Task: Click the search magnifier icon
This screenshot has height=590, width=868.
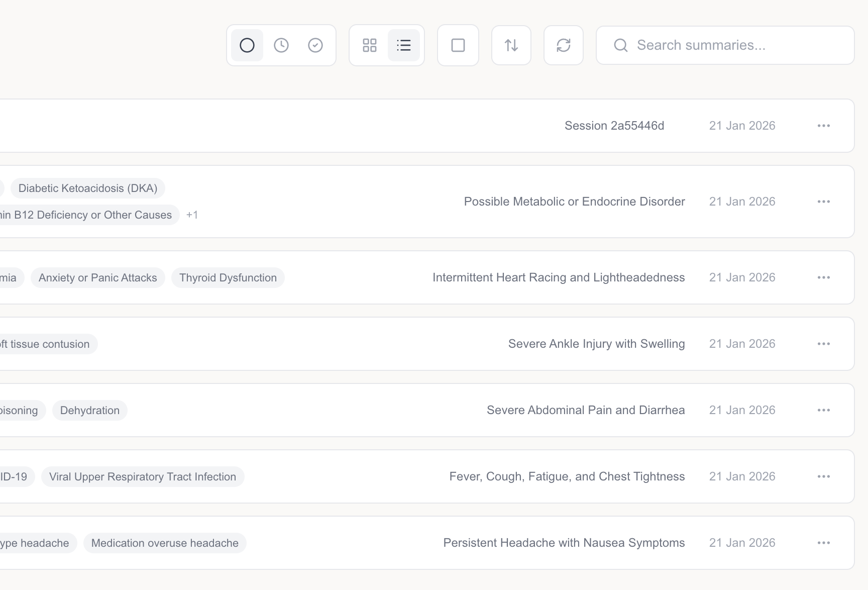Action: tap(620, 45)
